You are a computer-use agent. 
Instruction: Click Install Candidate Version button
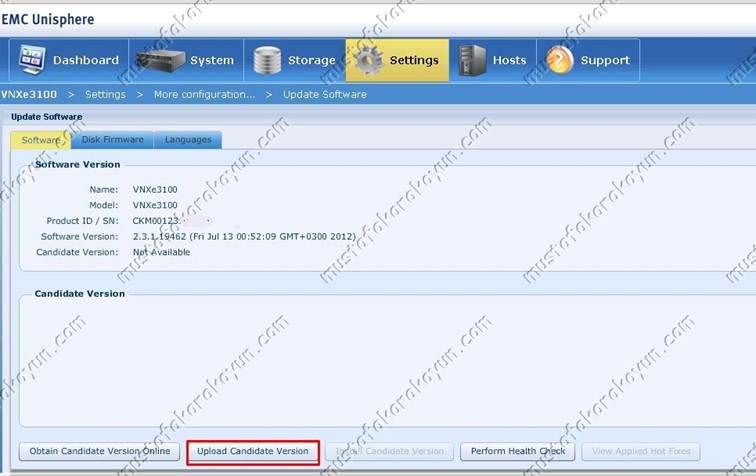(389, 451)
